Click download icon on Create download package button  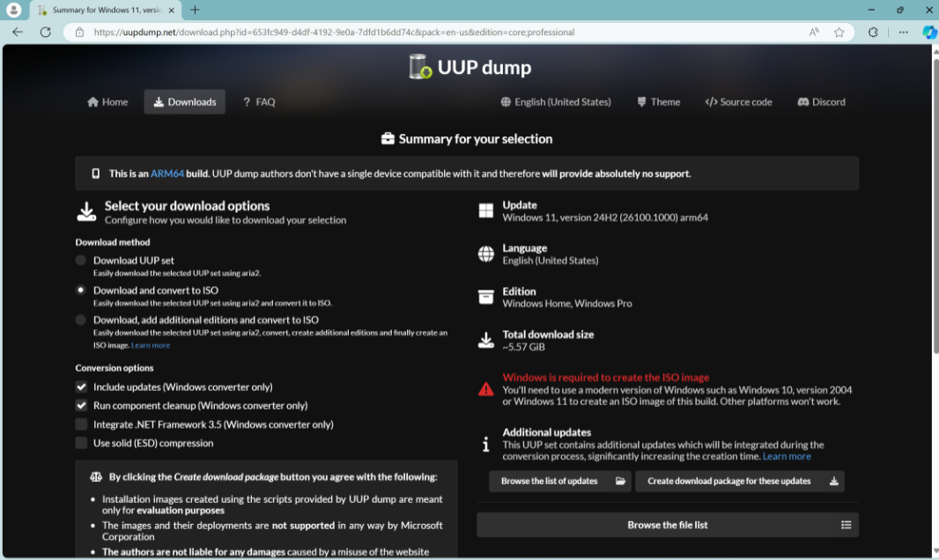[833, 481]
